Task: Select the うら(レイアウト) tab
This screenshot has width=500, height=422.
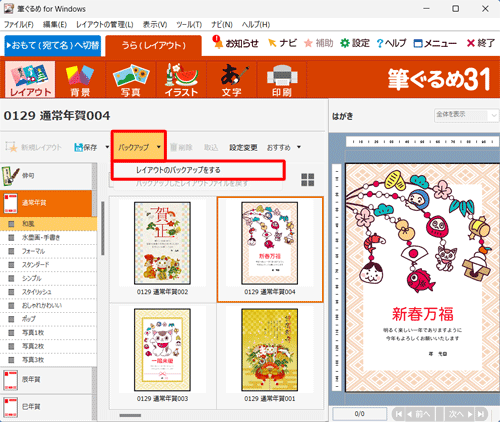Action: point(153,45)
